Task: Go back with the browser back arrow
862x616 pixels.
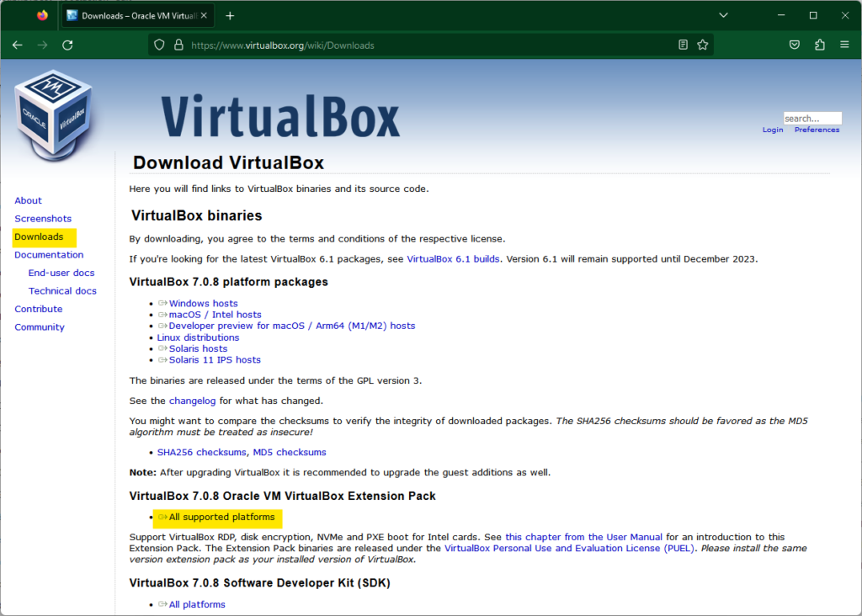Action: tap(18, 45)
